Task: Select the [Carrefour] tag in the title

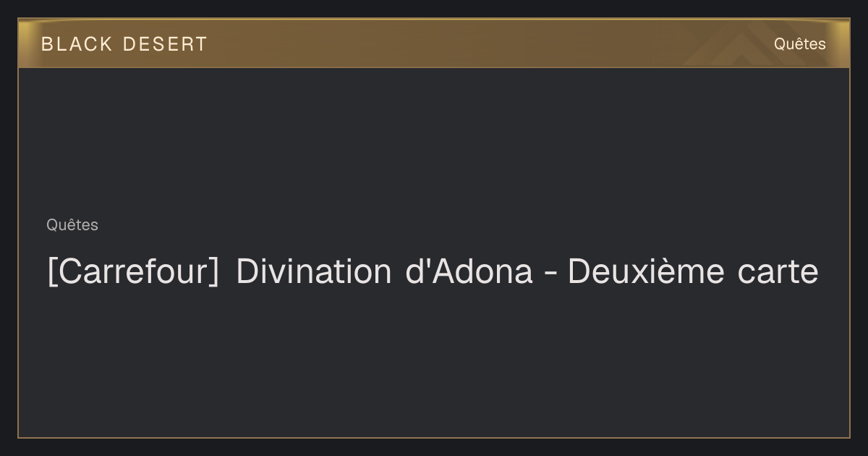Action: point(133,272)
